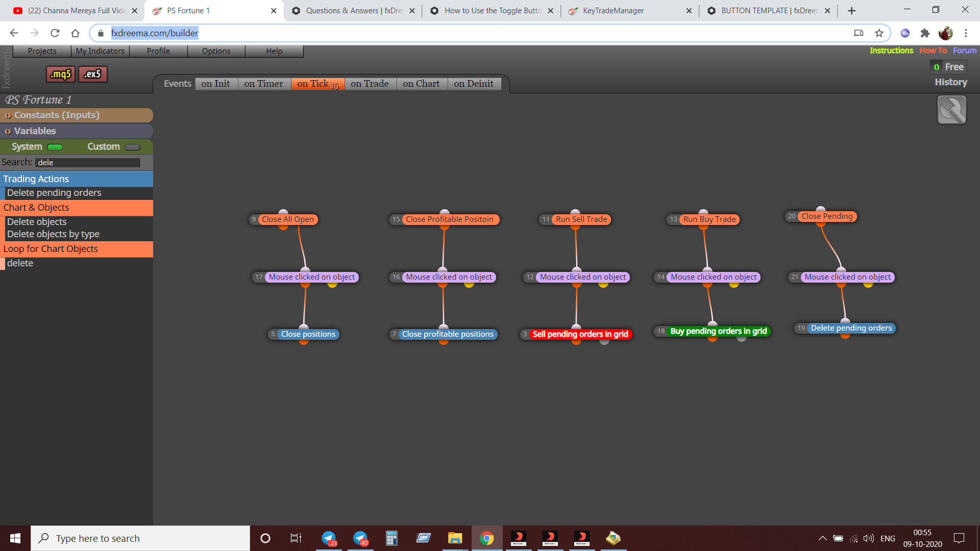This screenshot has height=551, width=980.
Task: Reload the fxdreema builder page
Action: coord(55,33)
